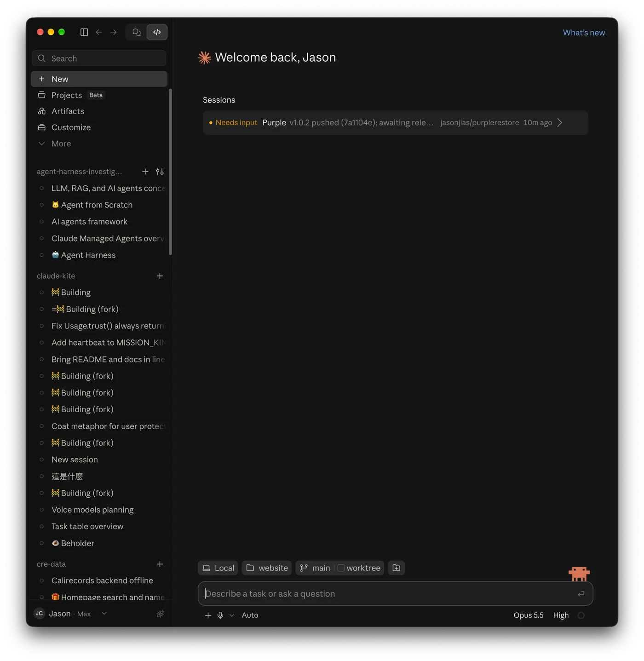Add session to agent-harness-investig group
Screen dimensions: 644x661
[145, 172]
